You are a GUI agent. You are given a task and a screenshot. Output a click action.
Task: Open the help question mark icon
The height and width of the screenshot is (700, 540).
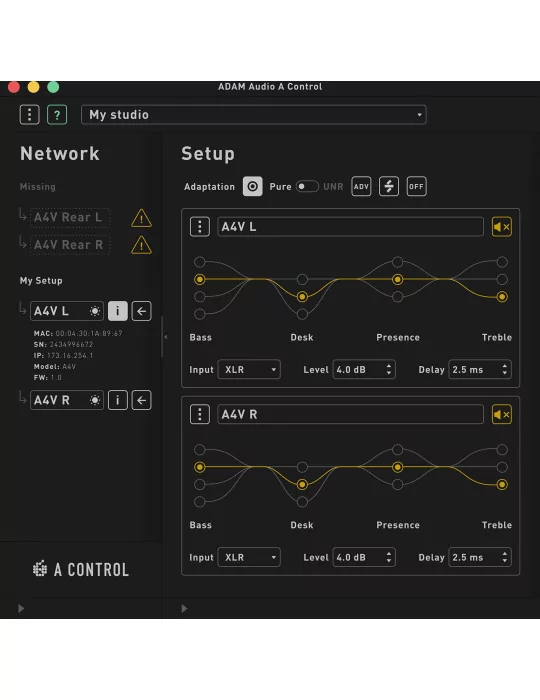(57, 115)
